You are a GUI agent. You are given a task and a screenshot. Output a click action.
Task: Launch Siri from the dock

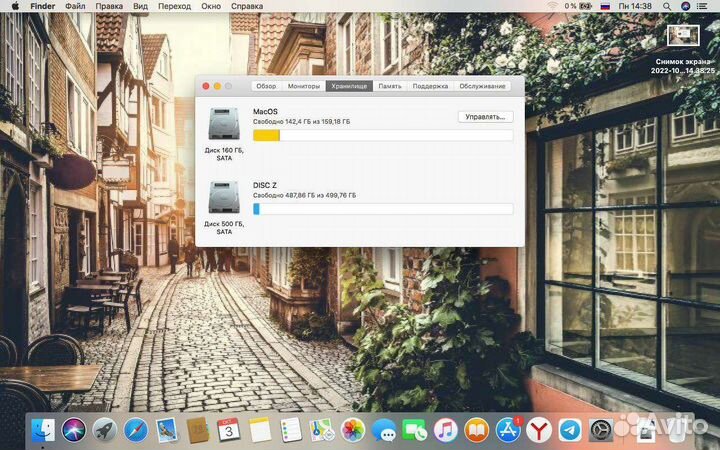tap(74, 430)
